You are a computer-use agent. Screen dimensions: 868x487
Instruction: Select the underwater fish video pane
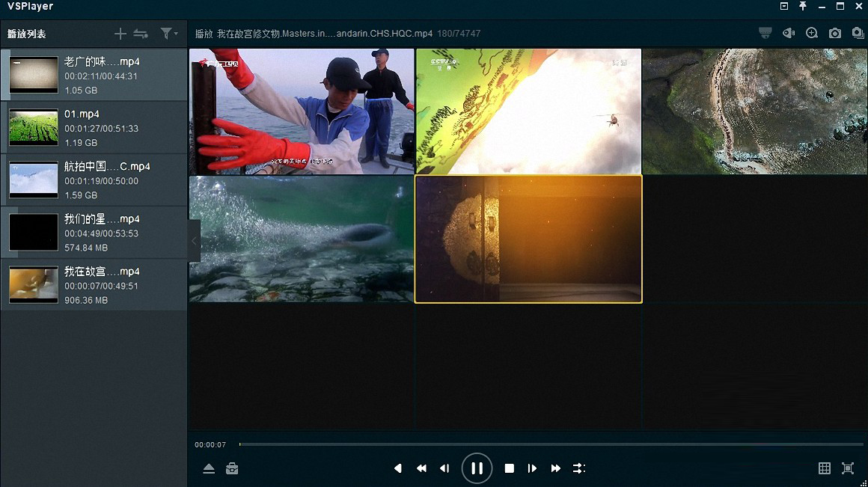pos(302,239)
